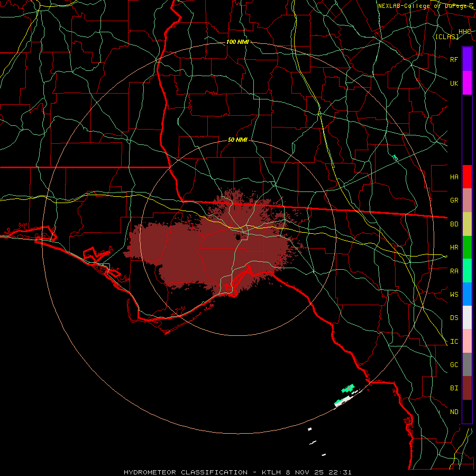
Task: Click the HA red legend swatch
Action: [467, 177]
